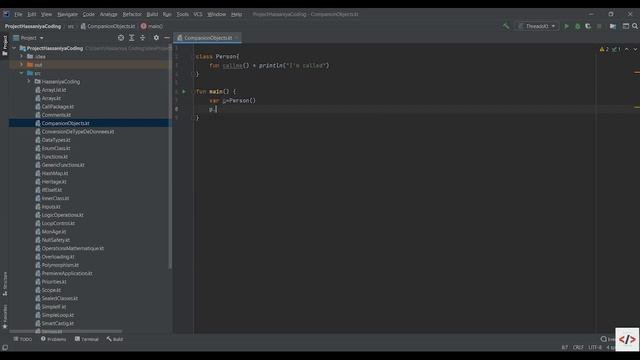Open the Build tool window
The width and height of the screenshot is (640, 360).
pyautogui.click(x=115, y=339)
